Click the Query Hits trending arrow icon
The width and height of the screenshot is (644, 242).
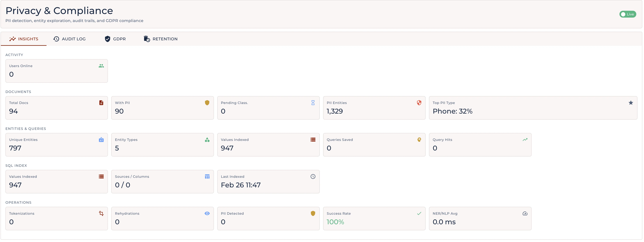click(525, 140)
